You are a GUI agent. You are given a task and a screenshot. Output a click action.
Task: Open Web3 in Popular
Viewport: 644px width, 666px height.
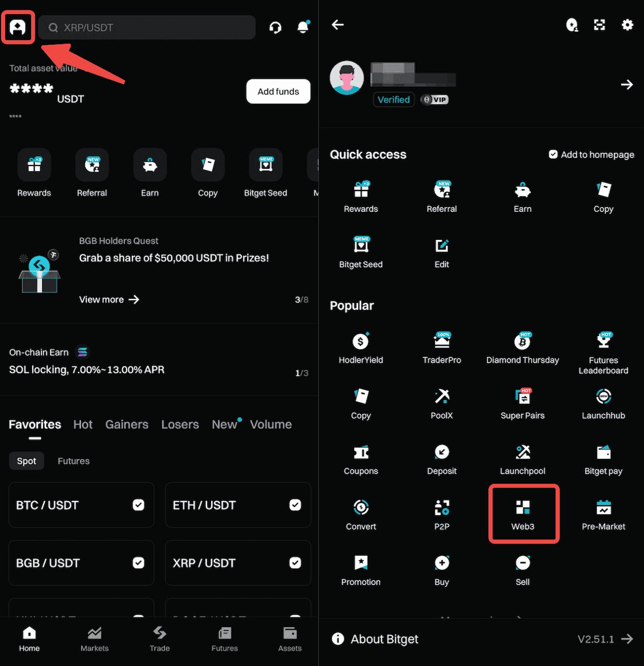(523, 515)
